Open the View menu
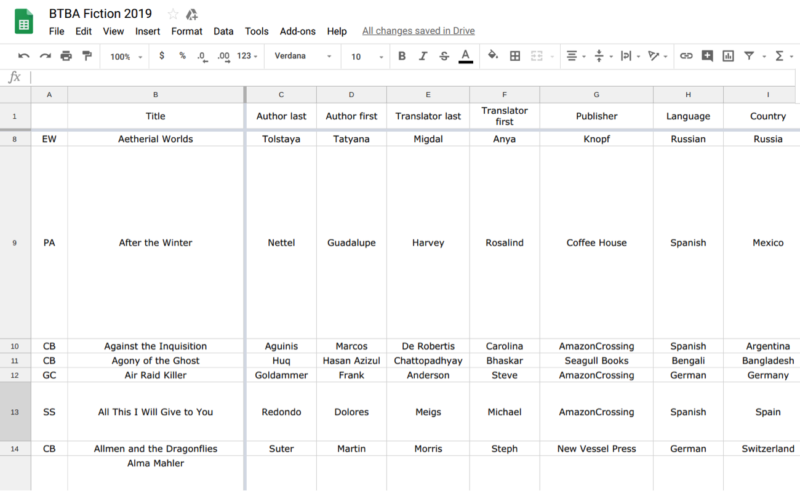Screen dimensions: 800x491 [x=113, y=31]
